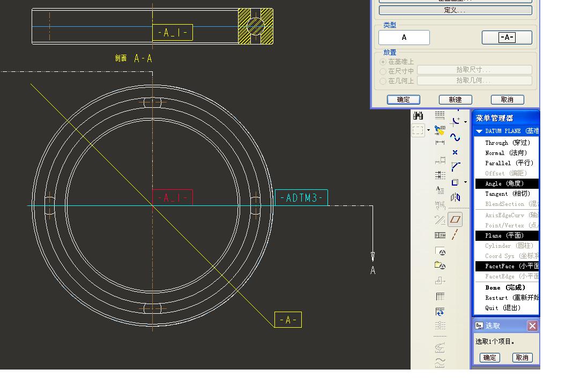This screenshot has height=391, width=588.
Task: Select the yellow -A- datum tag
Action: [x=288, y=320]
